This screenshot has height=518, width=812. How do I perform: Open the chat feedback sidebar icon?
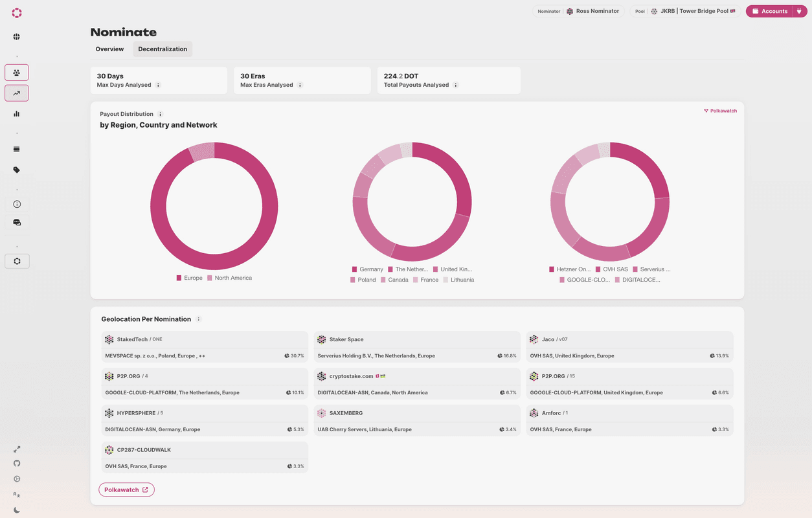[x=17, y=223]
